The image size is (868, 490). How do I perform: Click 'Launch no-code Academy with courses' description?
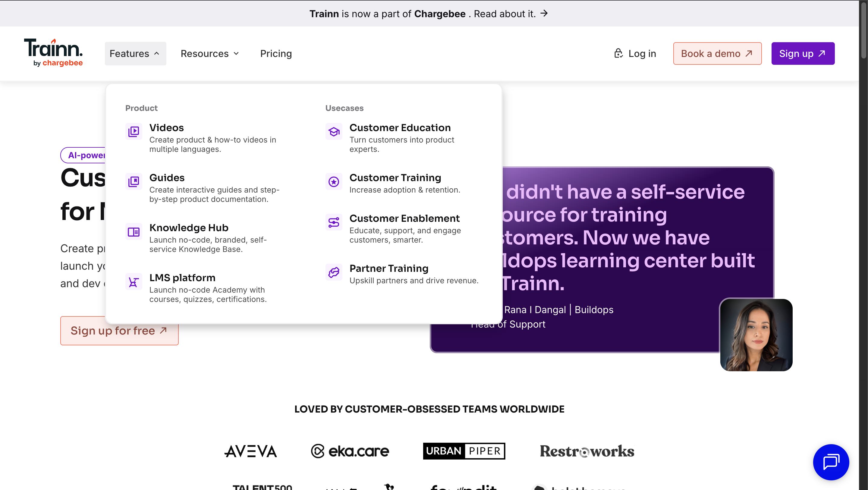pyautogui.click(x=208, y=294)
